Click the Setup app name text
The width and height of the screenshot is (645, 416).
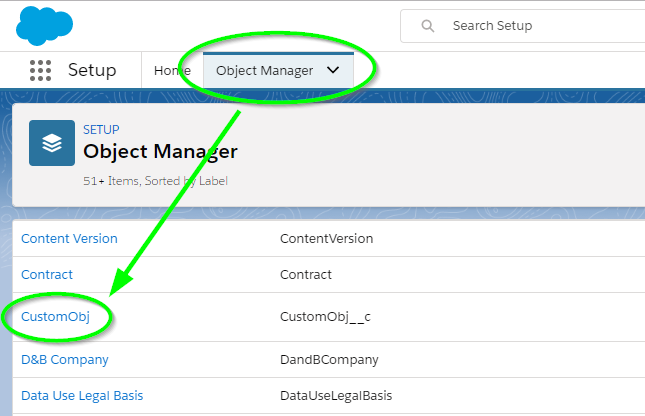92,70
